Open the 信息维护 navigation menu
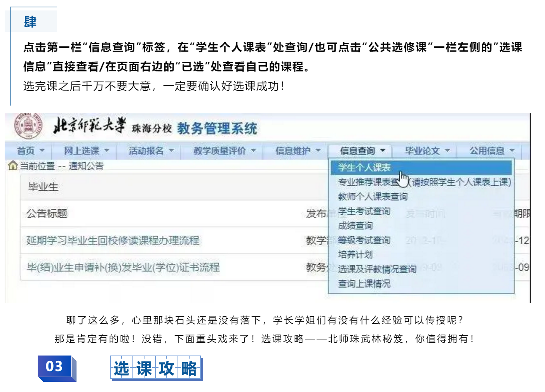The height and width of the screenshot is (392, 545). (x=298, y=151)
